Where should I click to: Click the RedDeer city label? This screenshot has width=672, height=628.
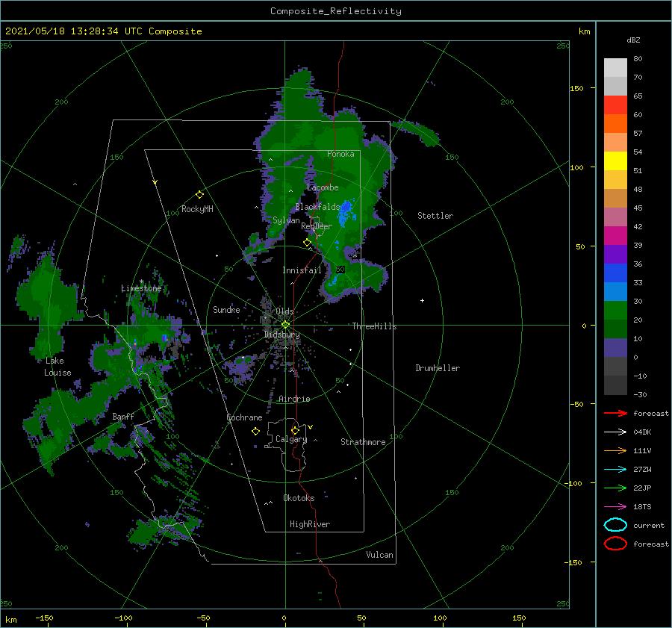[x=317, y=226]
